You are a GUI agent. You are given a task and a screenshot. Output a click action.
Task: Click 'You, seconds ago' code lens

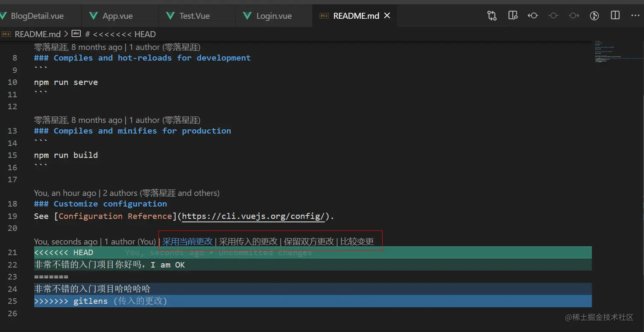pyautogui.click(x=66, y=242)
